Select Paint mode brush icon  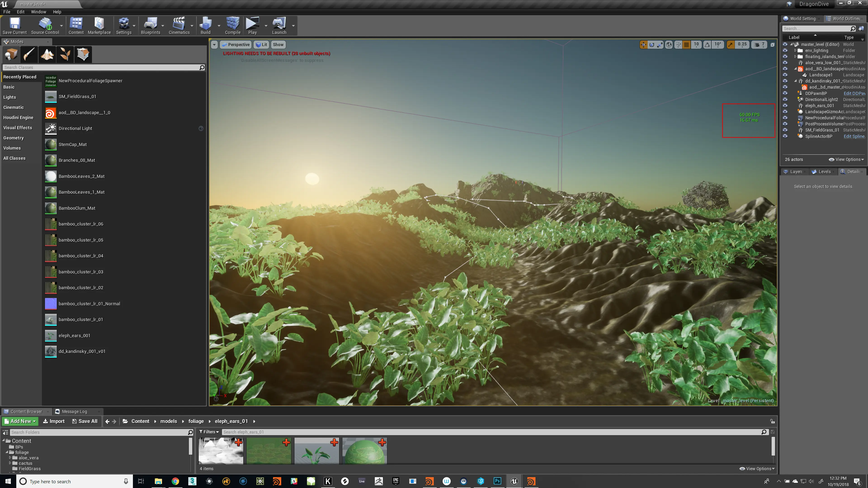pyautogui.click(x=29, y=54)
